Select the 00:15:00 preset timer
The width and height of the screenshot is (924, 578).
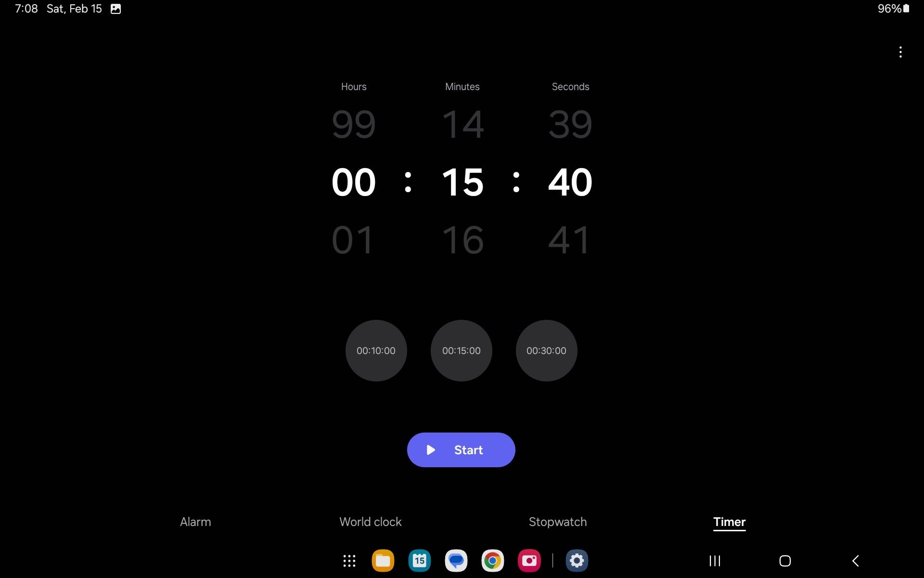click(x=462, y=350)
